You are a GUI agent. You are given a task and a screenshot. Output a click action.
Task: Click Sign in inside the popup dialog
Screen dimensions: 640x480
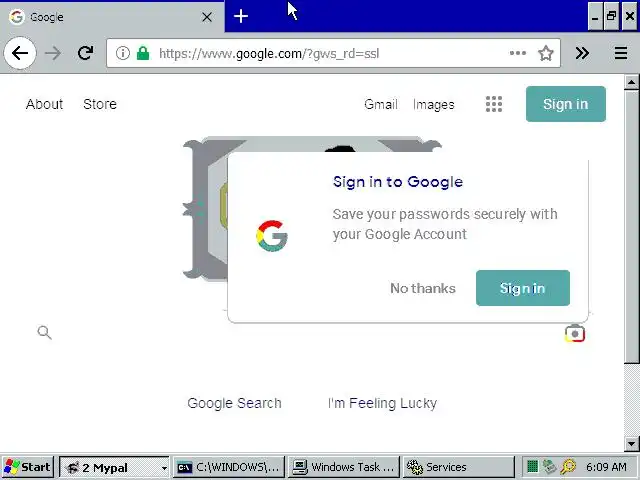click(x=523, y=288)
